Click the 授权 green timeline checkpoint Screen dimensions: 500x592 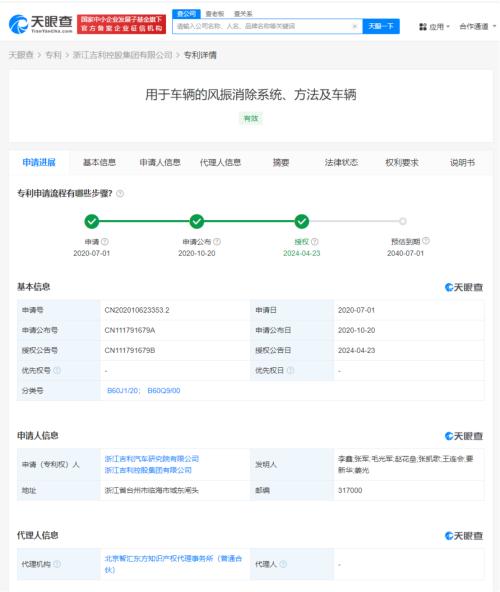point(301,222)
